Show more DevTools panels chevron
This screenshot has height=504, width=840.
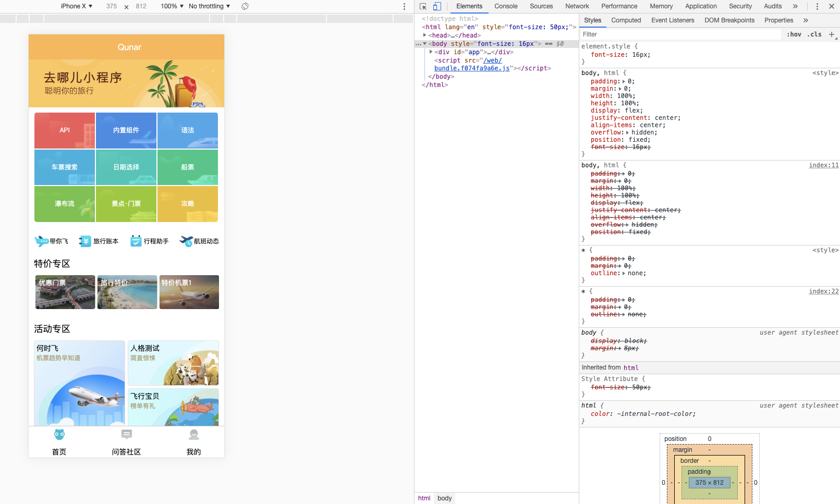[x=795, y=6]
